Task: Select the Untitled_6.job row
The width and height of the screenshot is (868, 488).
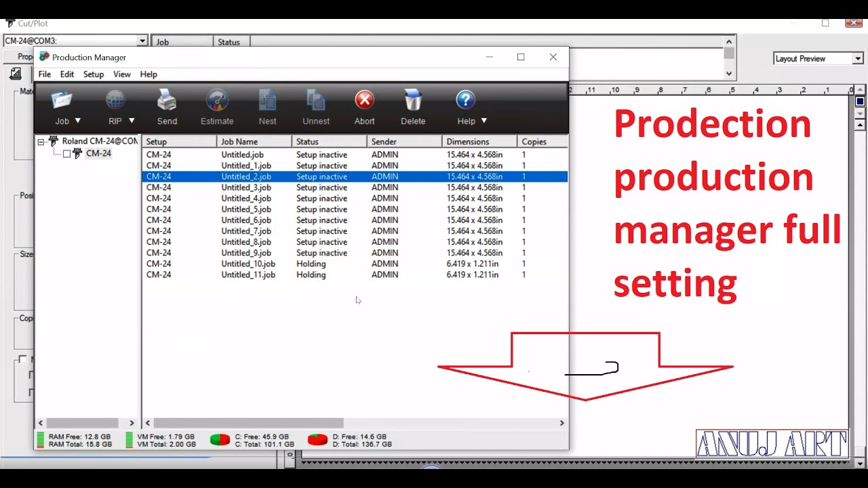Action: pos(355,220)
